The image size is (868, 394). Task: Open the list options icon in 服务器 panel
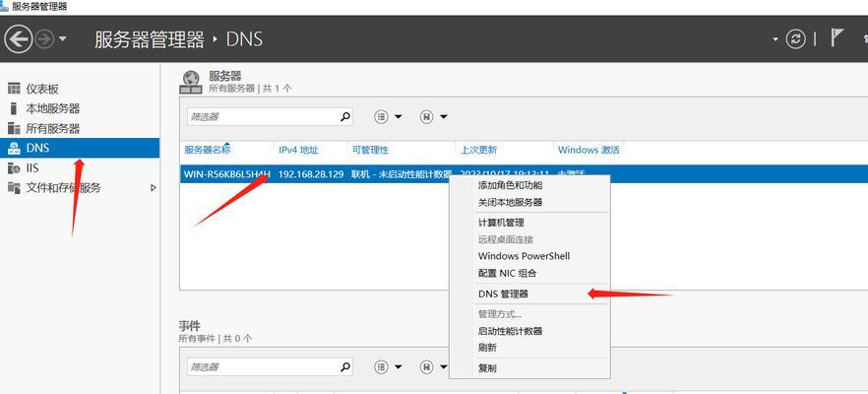tap(382, 117)
